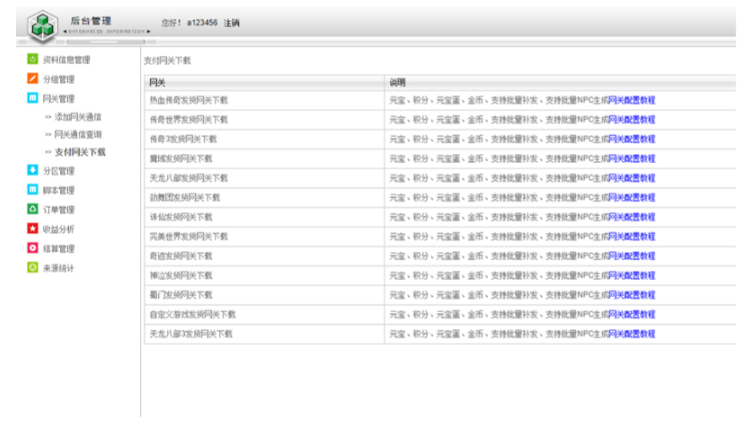Click the 后台管理 cube logo
The height and width of the screenshot is (429, 750).
pyautogui.click(x=42, y=23)
